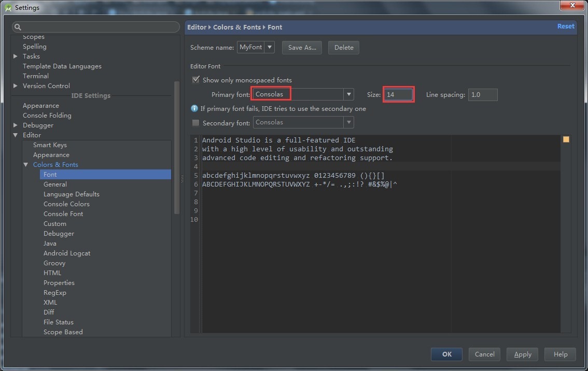Click the search magnifier icon
Screen dimensions: 588x371
17,27
